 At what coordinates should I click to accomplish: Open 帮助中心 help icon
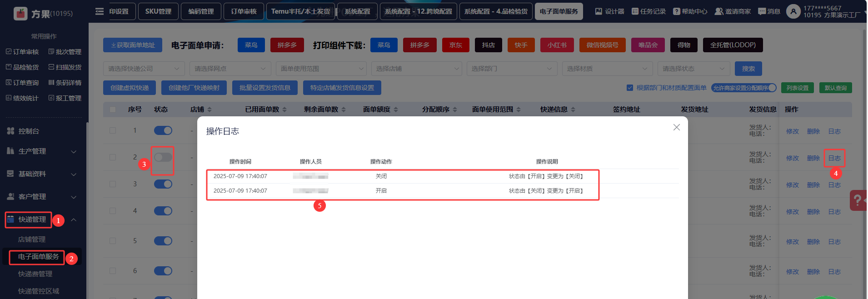[x=690, y=11]
